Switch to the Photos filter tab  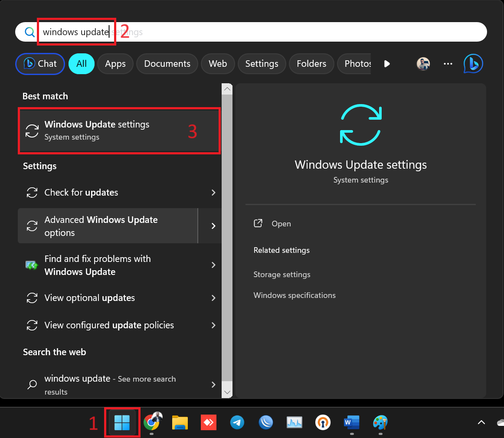point(354,64)
